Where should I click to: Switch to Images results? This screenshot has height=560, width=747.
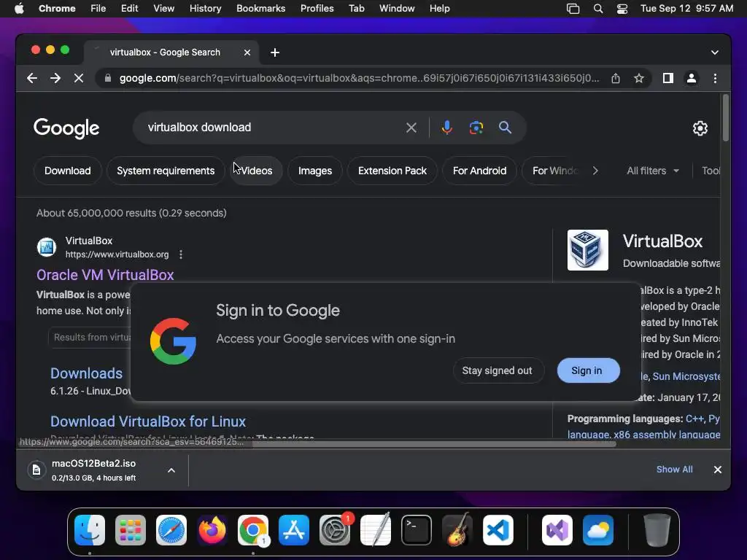[315, 171]
